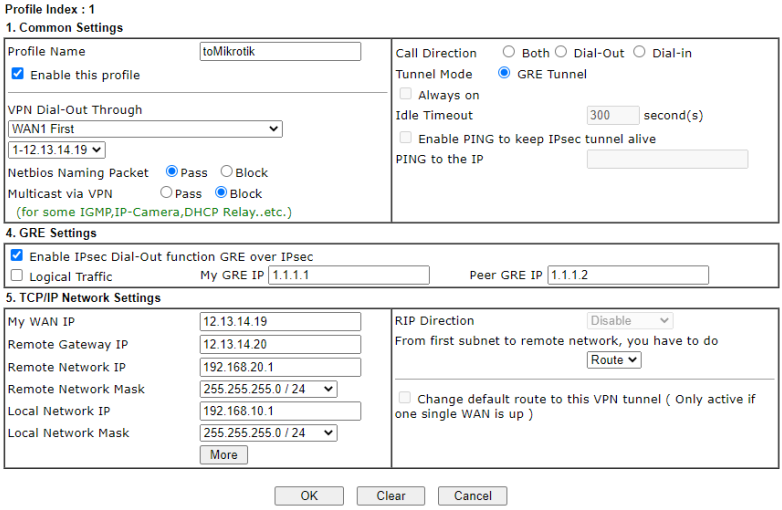The width and height of the screenshot is (782, 510).
Task: Uncheck Enable this profile checkbox
Action: coord(17,74)
